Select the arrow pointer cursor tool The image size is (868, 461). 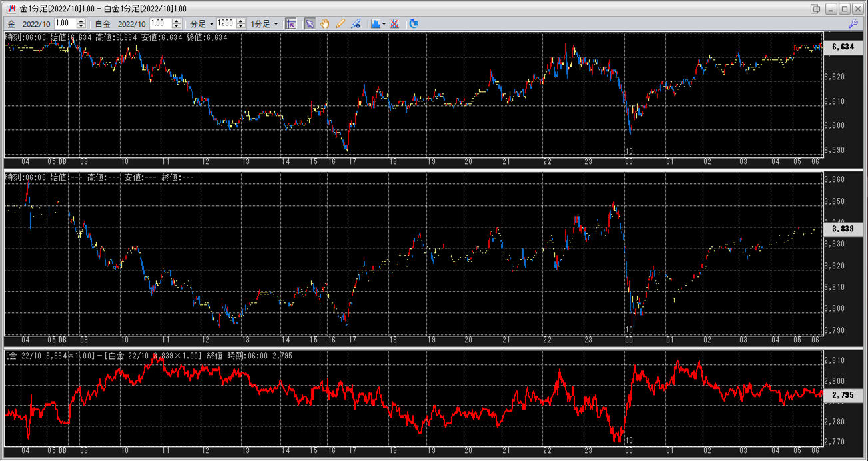pyautogui.click(x=310, y=23)
